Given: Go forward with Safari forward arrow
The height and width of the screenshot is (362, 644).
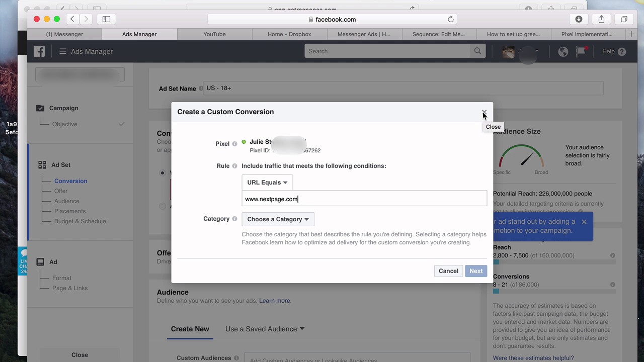Looking at the screenshot, I should (x=86, y=19).
